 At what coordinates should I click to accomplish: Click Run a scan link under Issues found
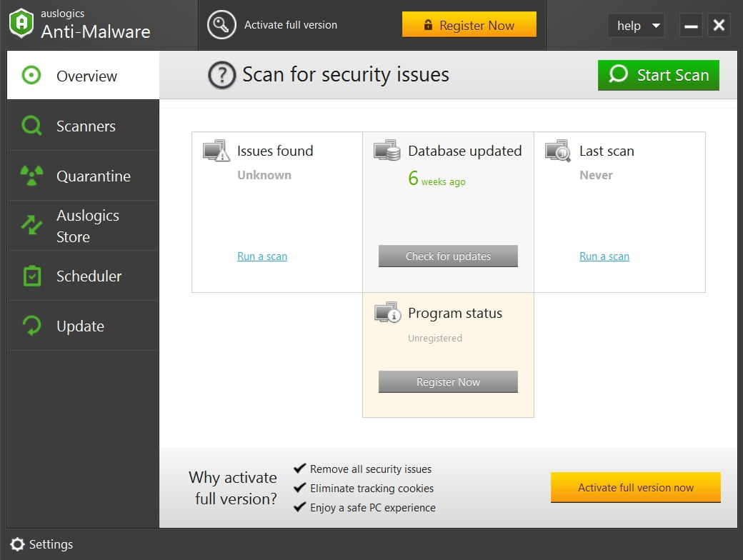(x=262, y=256)
